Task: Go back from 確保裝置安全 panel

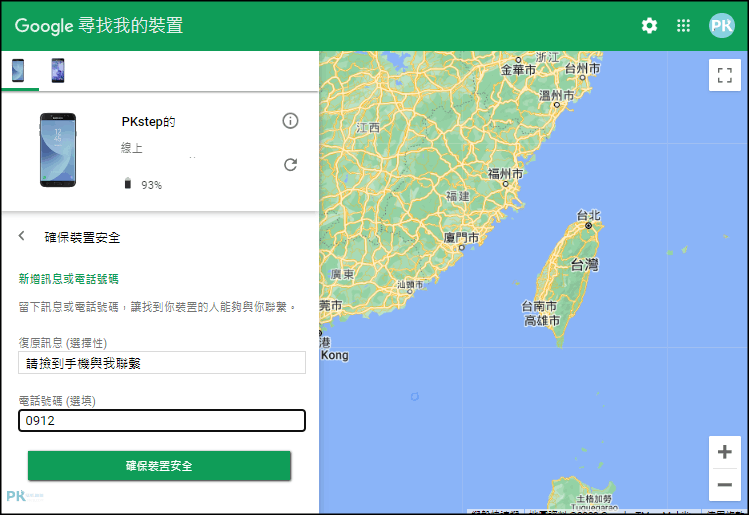Action: coord(21,236)
